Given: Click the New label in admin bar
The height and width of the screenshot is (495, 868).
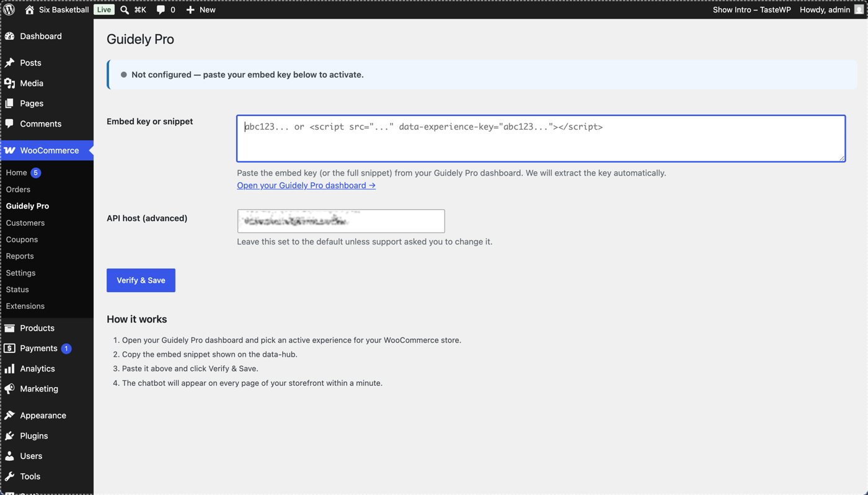Looking at the screenshot, I should pos(208,9).
